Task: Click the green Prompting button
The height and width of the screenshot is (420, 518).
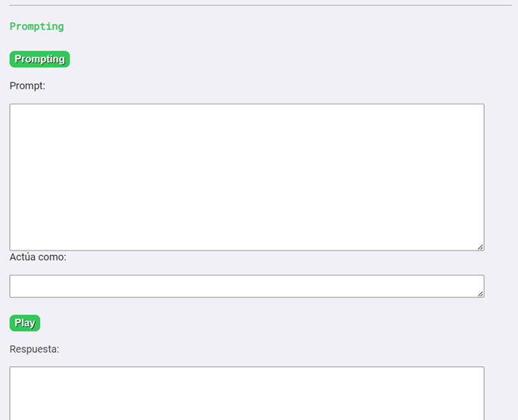Action: (x=39, y=59)
